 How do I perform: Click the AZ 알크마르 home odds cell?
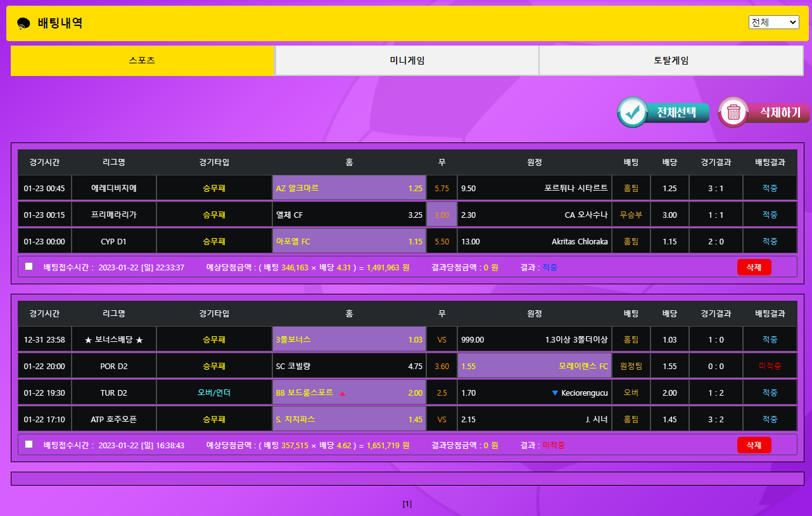pos(349,188)
